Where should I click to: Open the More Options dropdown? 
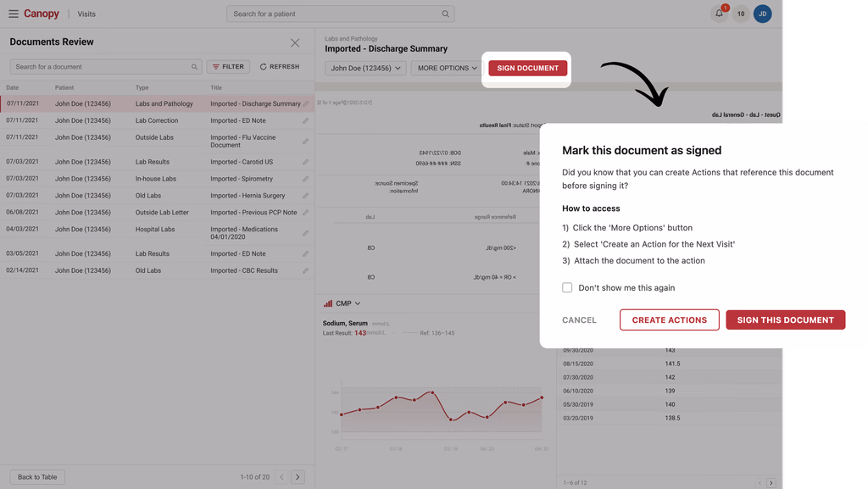pyautogui.click(x=447, y=68)
